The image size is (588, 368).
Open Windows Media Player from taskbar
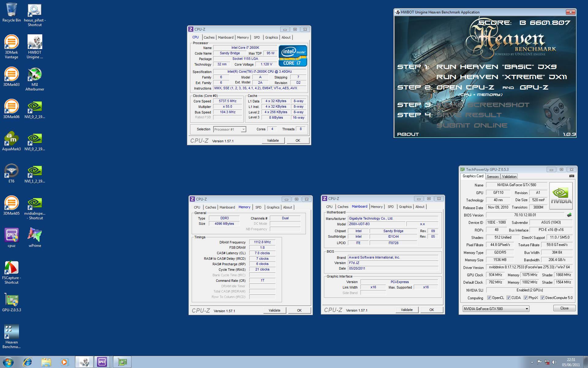[x=64, y=362]
